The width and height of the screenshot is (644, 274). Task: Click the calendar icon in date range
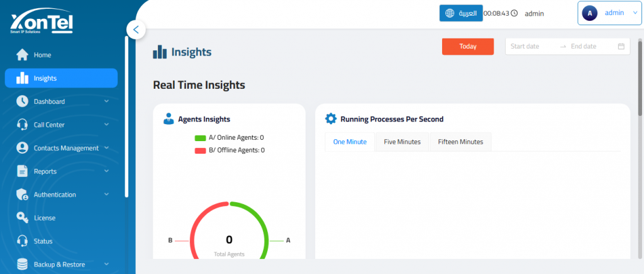click(621, 47)
